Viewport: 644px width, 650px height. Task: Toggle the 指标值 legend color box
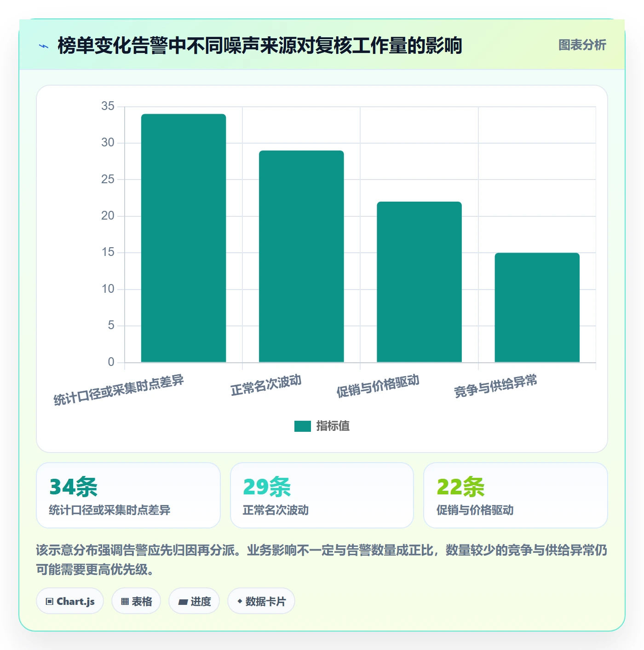(x=303, y=426)
